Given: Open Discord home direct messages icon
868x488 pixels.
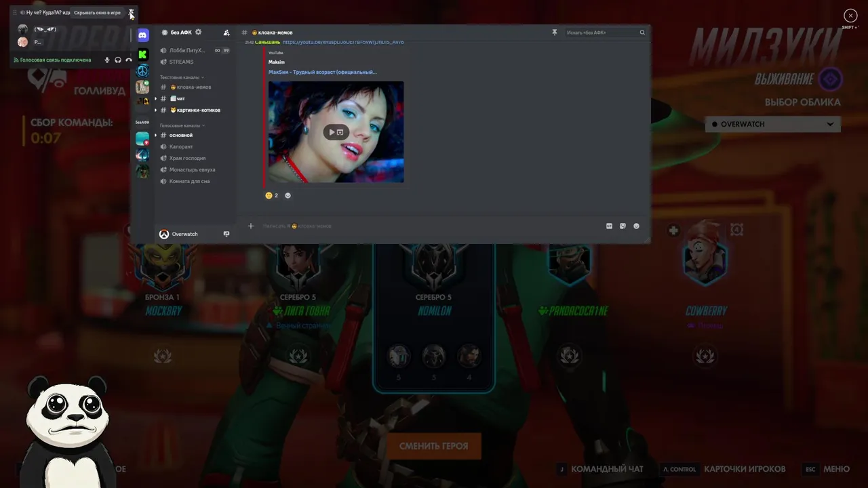Looking at the screenshot, I should click(143, 35).
